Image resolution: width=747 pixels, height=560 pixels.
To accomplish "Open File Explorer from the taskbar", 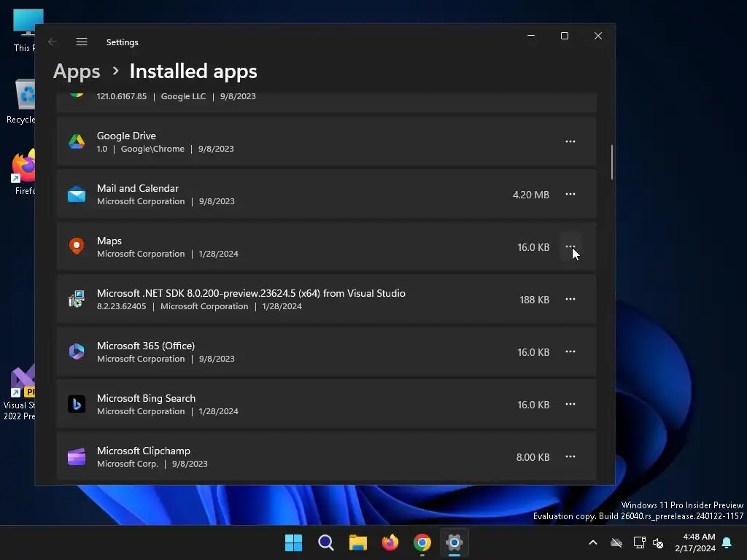I will (357, 542).
